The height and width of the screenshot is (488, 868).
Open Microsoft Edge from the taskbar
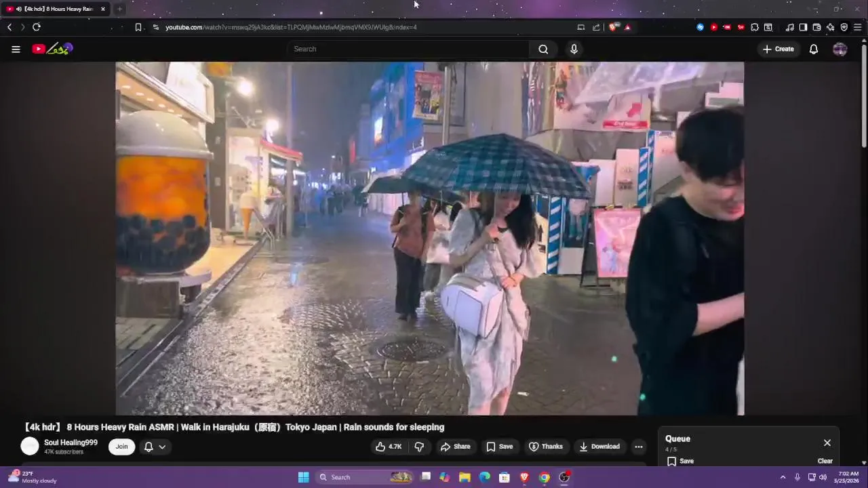485,477
